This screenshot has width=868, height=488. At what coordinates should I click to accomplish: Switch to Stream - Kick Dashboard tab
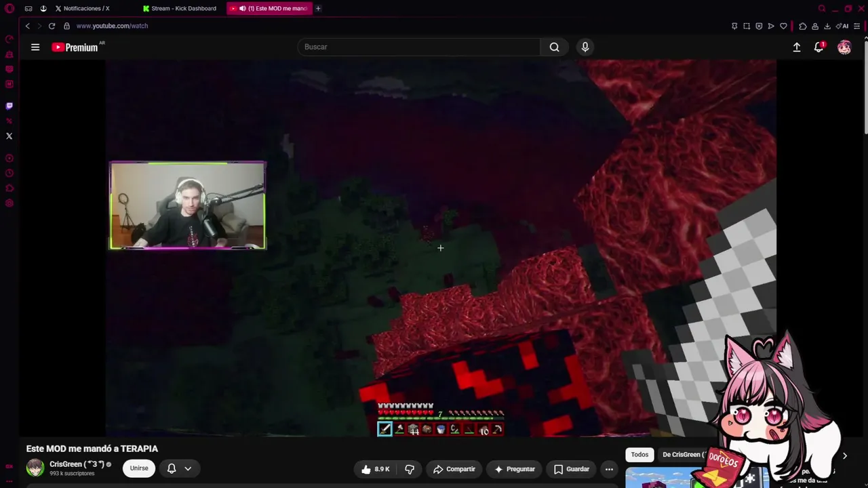pyautogui.click(x=180, y=9)
